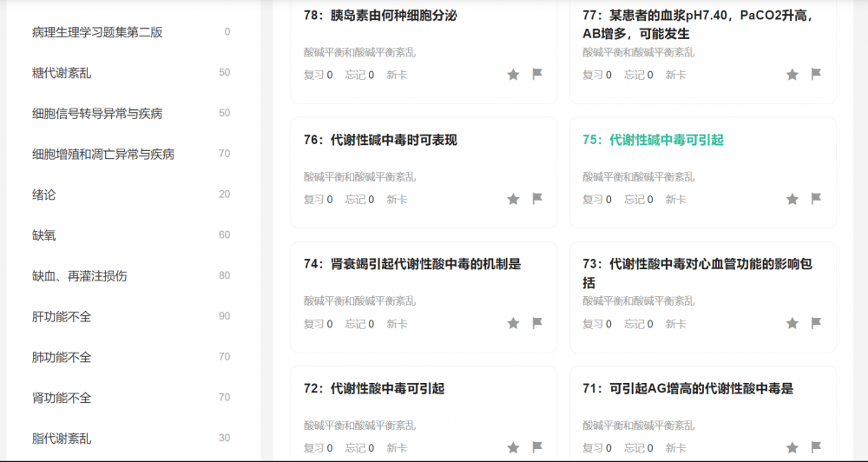Select the 肝功能不全 chapter

tap(62, 316)
